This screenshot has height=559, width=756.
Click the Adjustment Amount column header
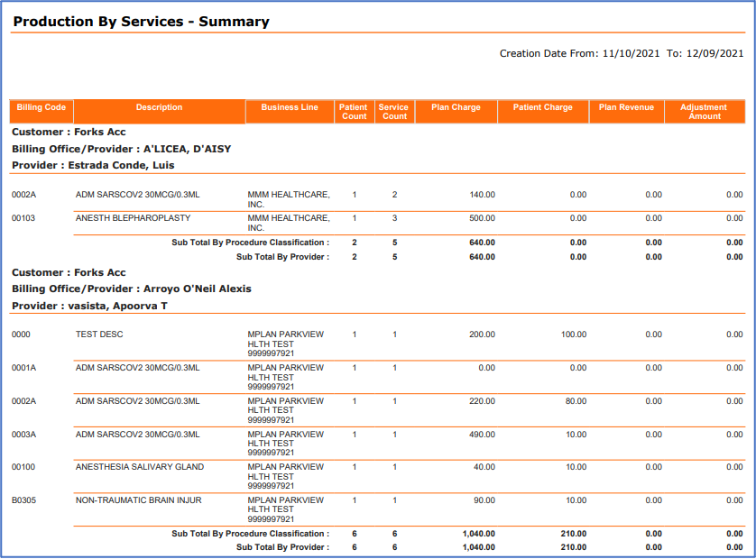[705, 112]
